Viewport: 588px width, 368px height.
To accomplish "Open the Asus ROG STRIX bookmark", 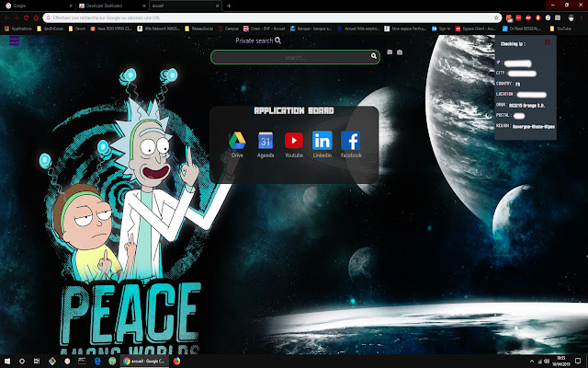I will pos(111,29).
